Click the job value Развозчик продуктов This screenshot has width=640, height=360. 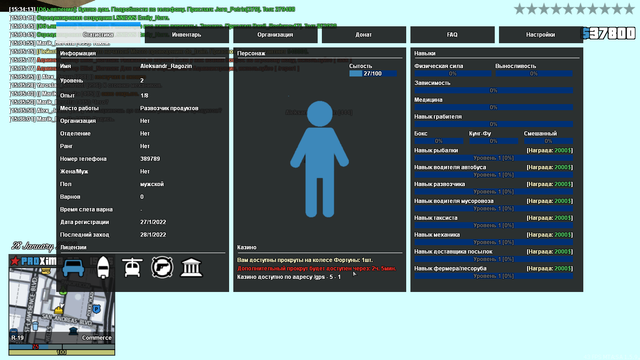point(169,108)
